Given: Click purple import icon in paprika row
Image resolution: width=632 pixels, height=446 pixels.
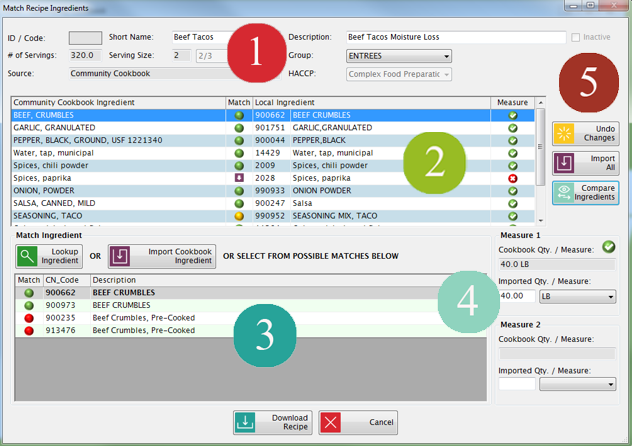Looking at the screenshot, I should coord(239,177).
